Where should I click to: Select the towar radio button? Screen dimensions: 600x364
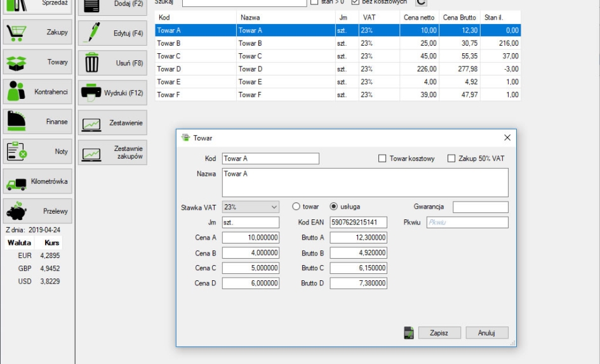click(296, 207)
